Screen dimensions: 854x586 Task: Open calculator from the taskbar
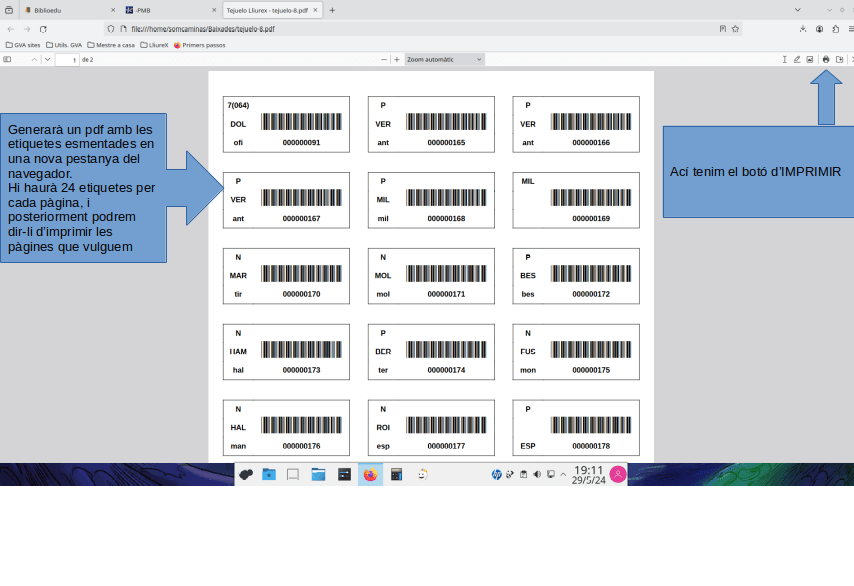pos(396,474)
